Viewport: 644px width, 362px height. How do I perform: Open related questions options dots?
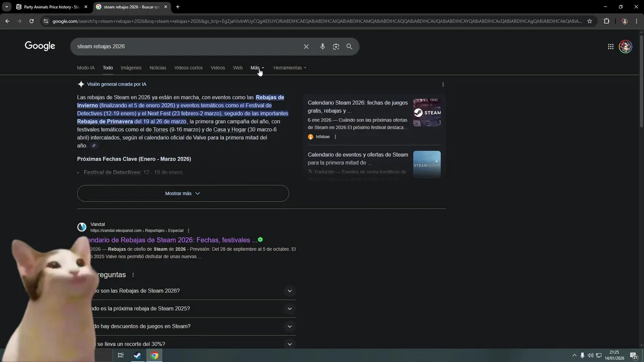[x=133, y=275]
